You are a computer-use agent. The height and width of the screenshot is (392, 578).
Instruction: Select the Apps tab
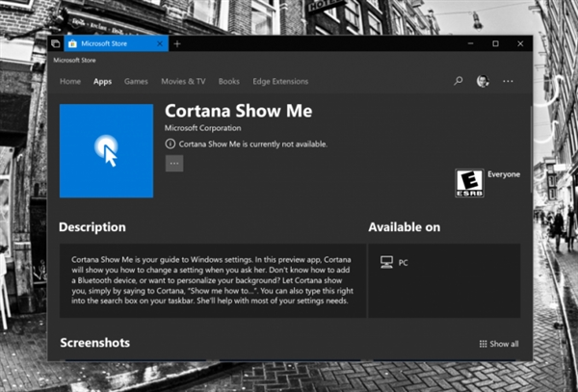tap(102, 81)
